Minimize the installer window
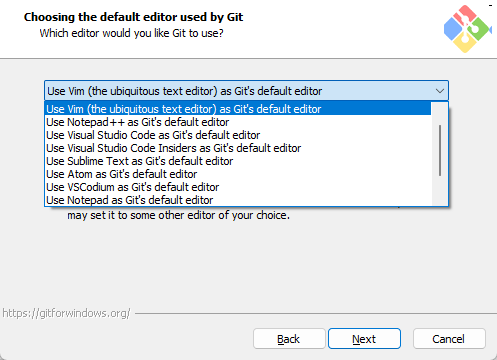This screenshot has height=360, width=497. point(490,5)
